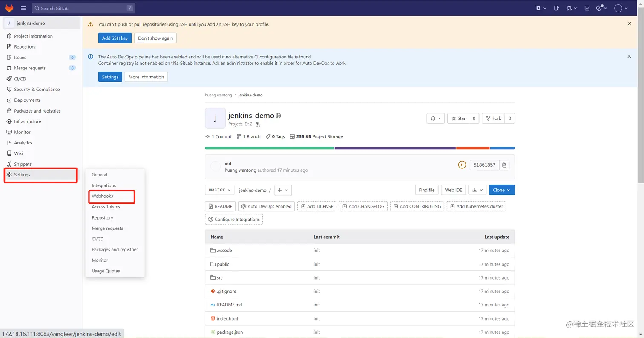The height and width of the screenshot is (338, 644).
Task: Open the .vscode folder
Action: coord(224,250)
